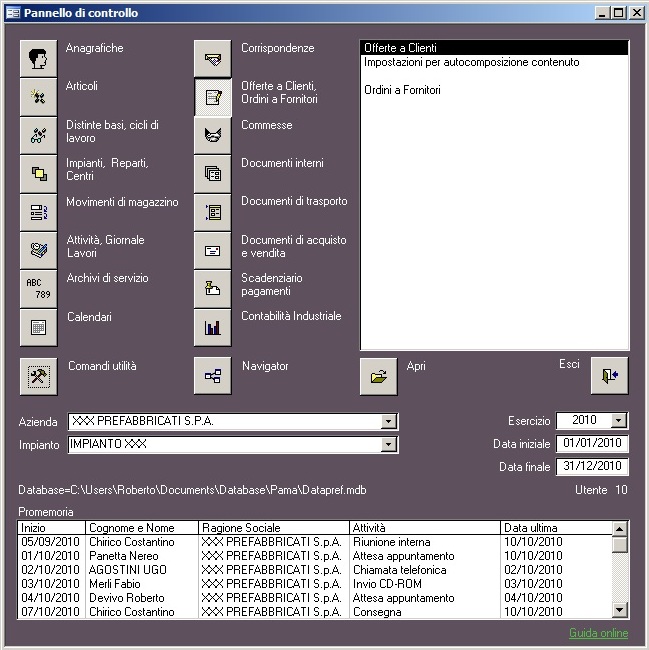Open the Anagrafiche section icon
The image size is (649, 650).
[39, 58]
